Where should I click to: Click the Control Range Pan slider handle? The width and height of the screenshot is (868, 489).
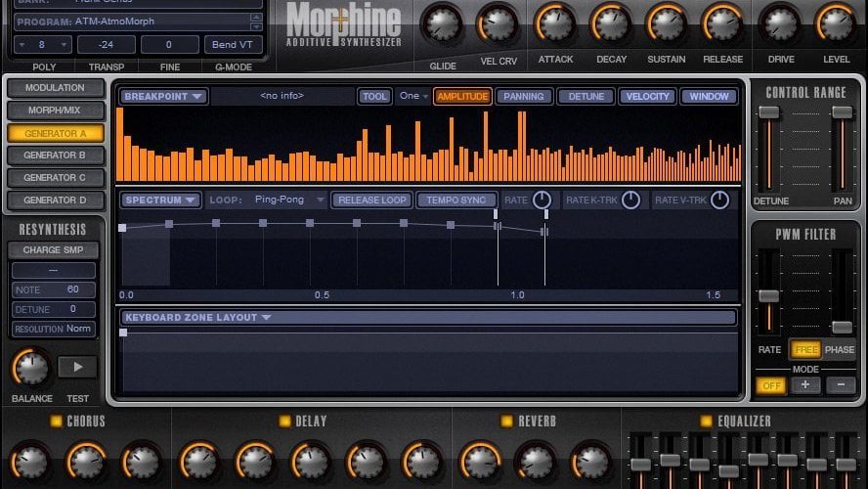(x=842, y=112)
